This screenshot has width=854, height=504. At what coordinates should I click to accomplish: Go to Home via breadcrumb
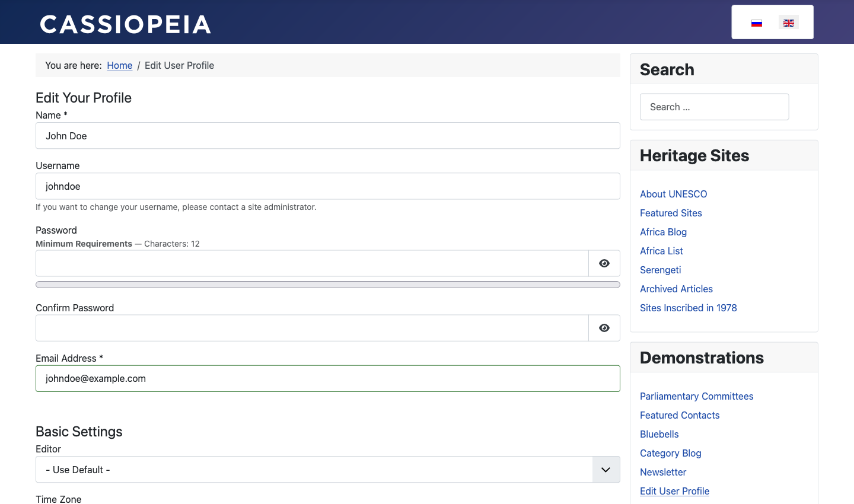click(x=120, y=65)
